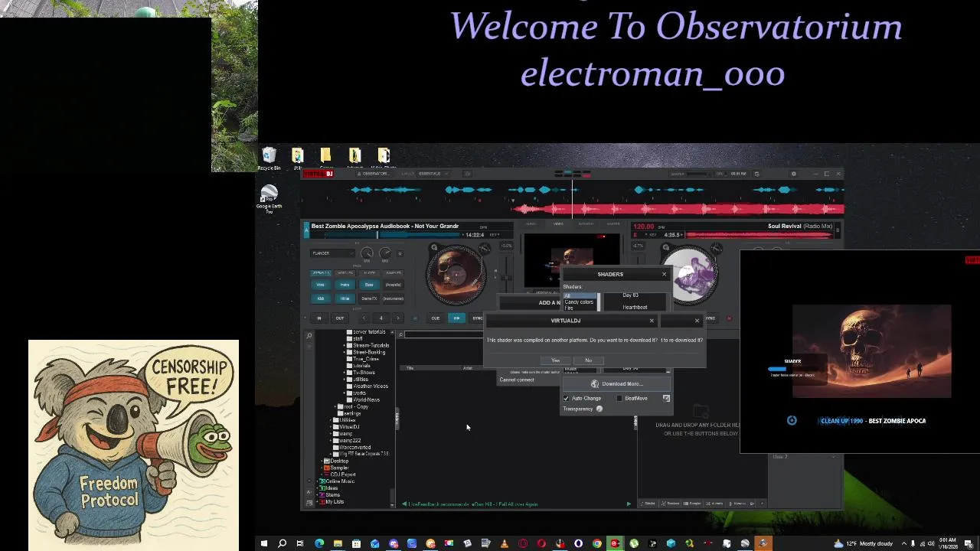This screenshot has width=980, height=551.
Task: Open Microsoft Edge from the taskbar
Action: click(x=319, y=544)
